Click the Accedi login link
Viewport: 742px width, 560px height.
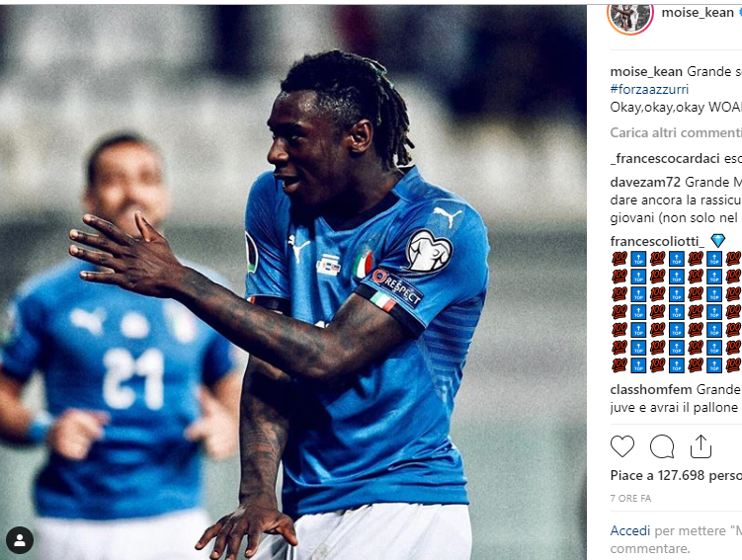click(629, 530)
